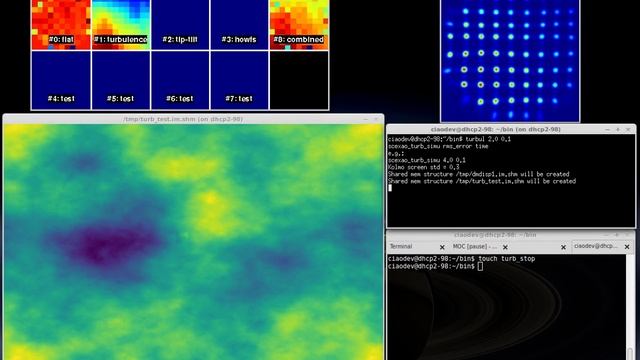Click the empty prompt in lower terminal
This screenshot has width=640, height=360.
click(436, 266)
